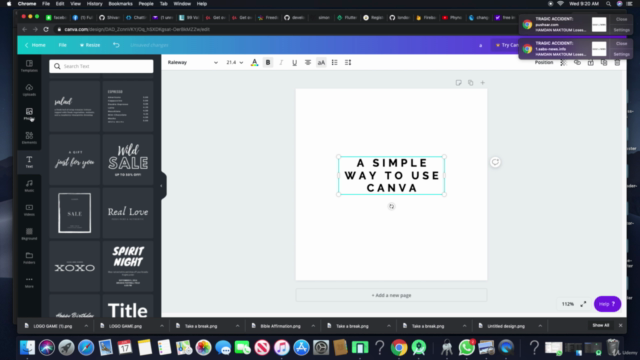640x360 pixels.
Task: Toggle bulleted list formatting
Action: coord(334,62)
